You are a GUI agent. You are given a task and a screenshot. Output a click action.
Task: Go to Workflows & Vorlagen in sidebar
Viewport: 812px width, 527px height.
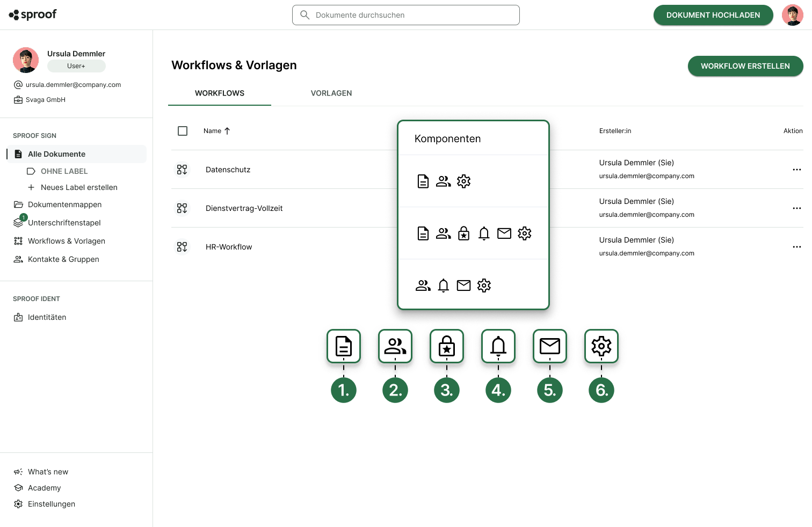(x=66, y=241)
